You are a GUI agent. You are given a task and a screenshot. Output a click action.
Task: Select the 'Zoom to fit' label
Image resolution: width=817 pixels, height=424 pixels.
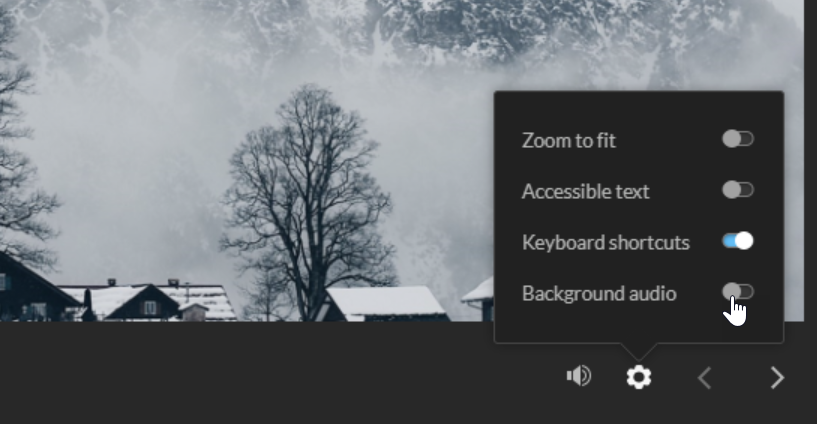(568, 141)
